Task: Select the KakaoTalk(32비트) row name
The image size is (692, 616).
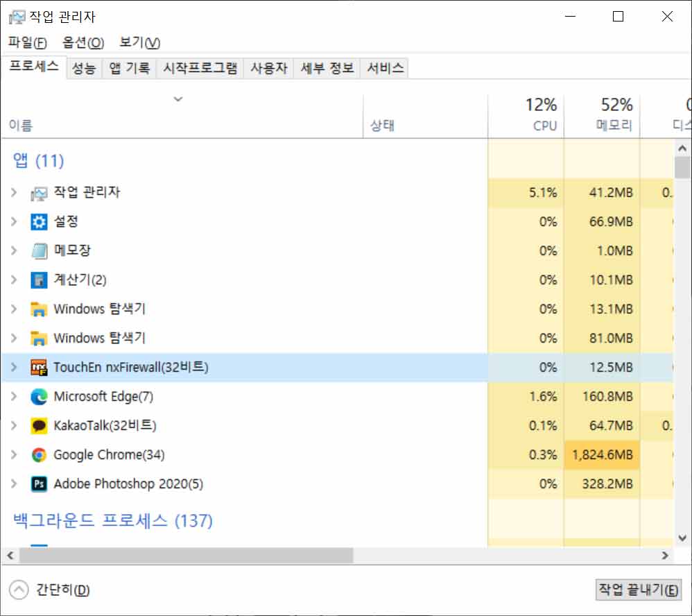Action: (x=105, y=426)
